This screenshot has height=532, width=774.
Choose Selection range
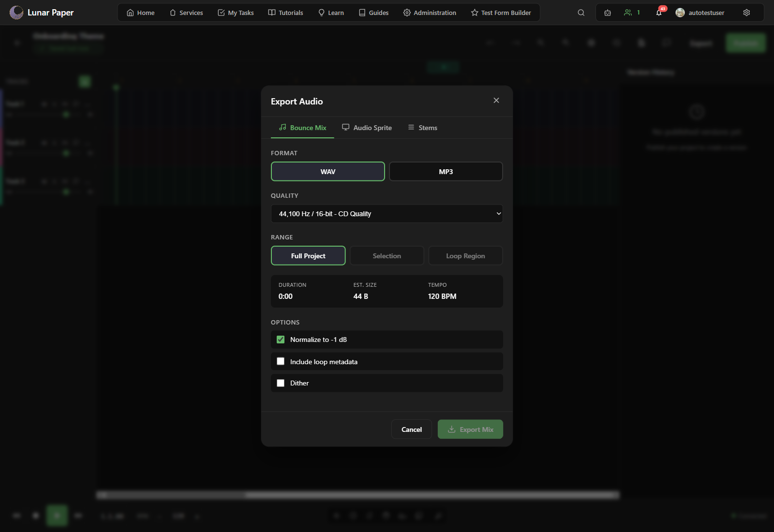tap(387, 256)
